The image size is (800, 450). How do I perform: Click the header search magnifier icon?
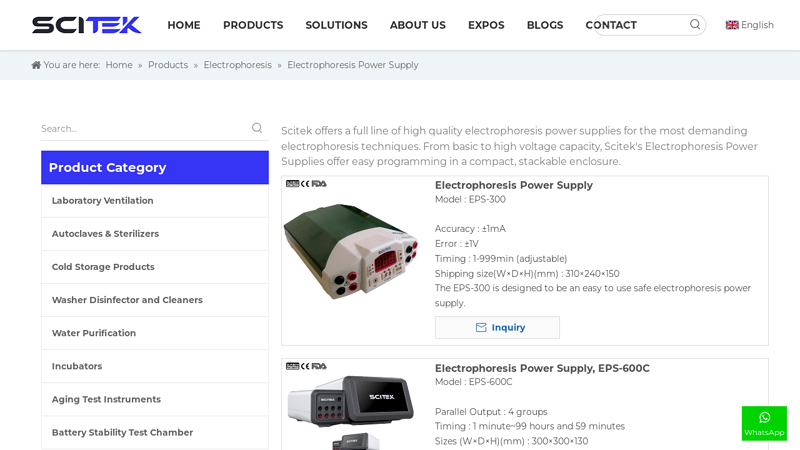coord(695,24)
